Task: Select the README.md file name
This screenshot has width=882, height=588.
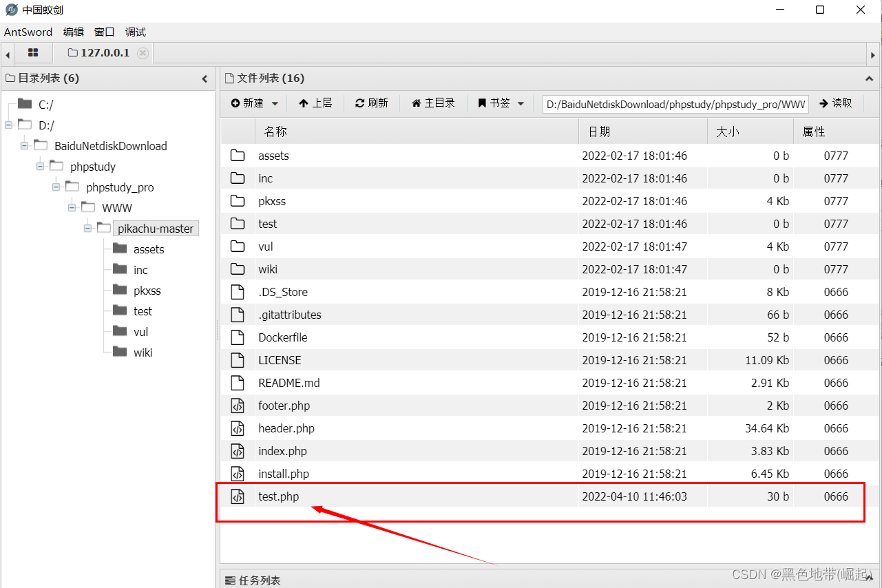Action: click(x=289, y=383)
